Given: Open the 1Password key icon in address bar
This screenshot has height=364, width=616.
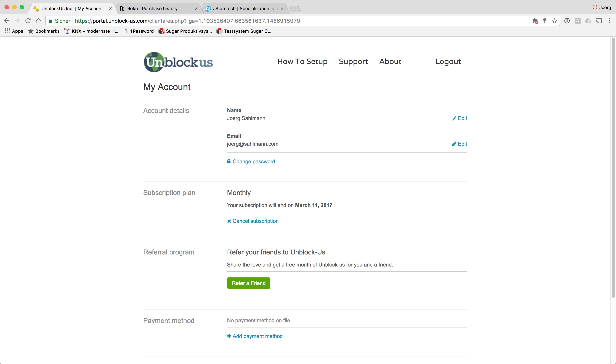Looking at the screenshot, I should pyautogui.click(x=545, y=21).
